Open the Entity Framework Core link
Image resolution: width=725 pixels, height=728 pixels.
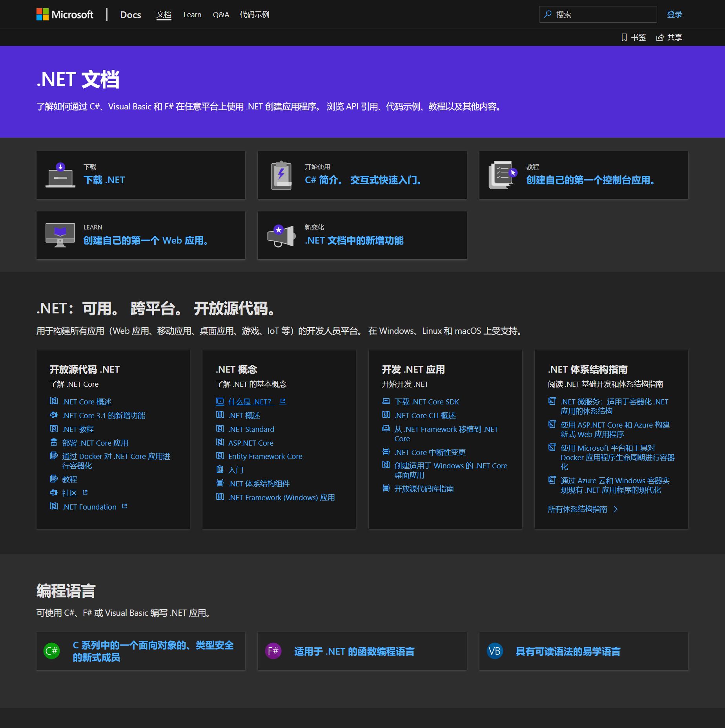click(265, 456)
